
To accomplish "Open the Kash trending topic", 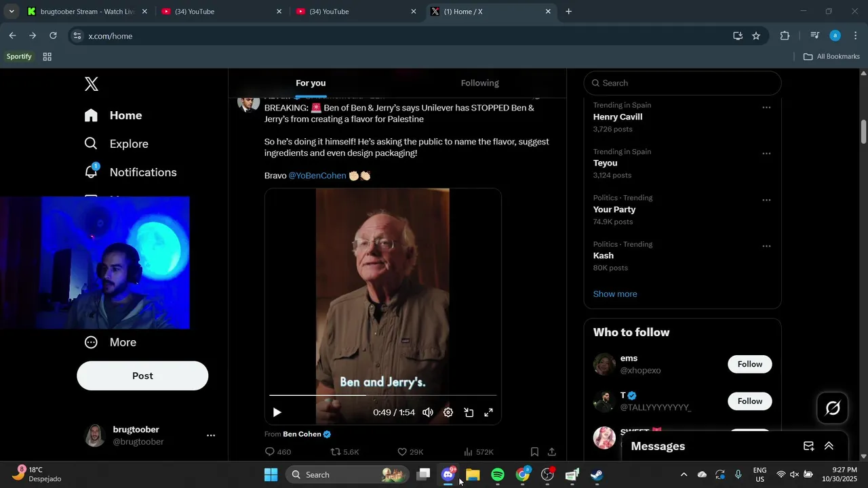I will 604,256.
